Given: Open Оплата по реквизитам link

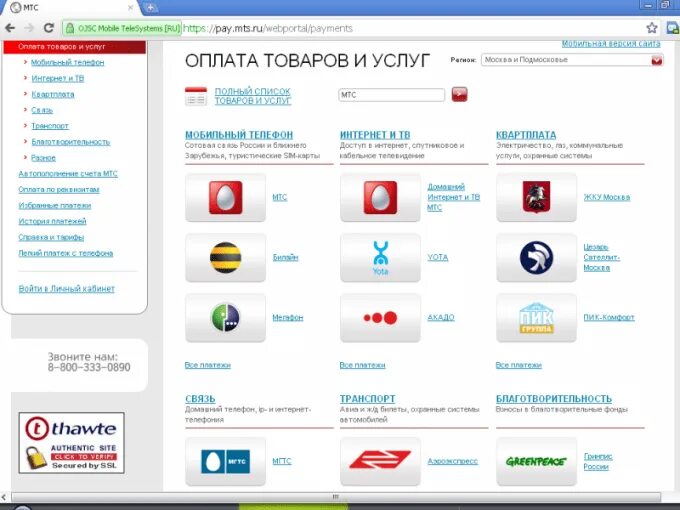Looking at the screenshot, I should [x=59, y=190].
